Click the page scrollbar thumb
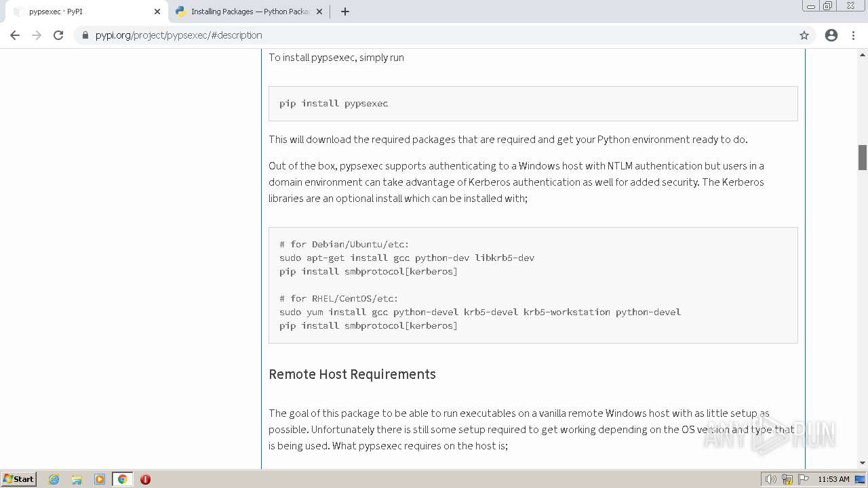Image resolution: width=868 pixels, height=488 pixels. [863, 157]
